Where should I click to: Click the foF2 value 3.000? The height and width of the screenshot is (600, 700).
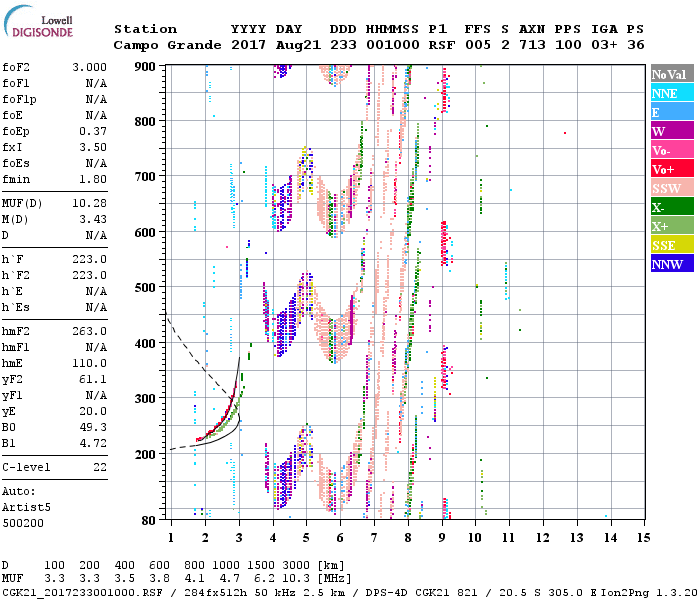tap(88, 66)
